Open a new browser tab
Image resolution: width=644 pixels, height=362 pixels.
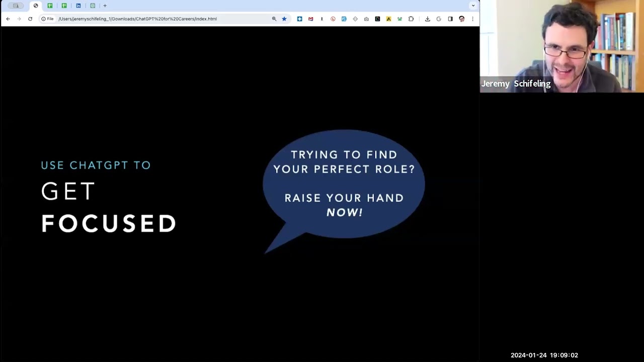[105, 6]
